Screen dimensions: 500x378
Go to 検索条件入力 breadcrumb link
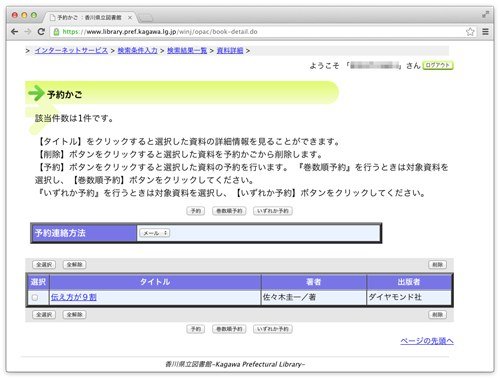coord(137,50)
